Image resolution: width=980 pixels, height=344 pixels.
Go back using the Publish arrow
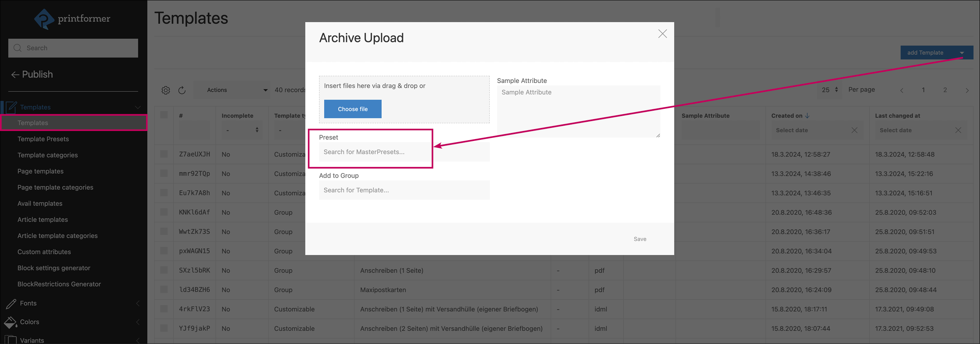tap(15, 75)
